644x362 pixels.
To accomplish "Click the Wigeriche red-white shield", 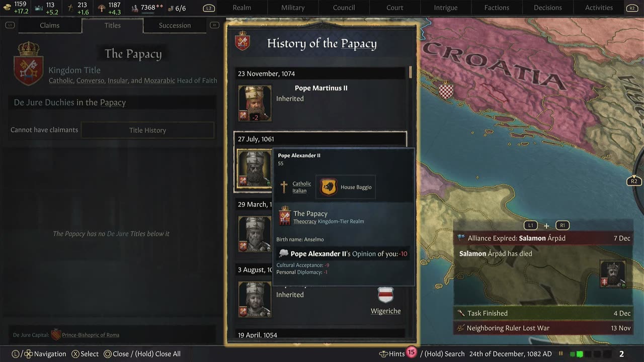I will 385,295.
